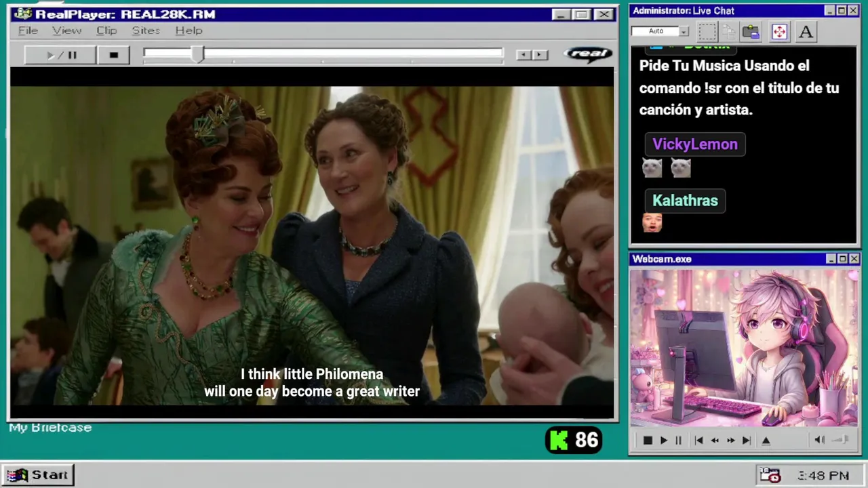
Task: Open Font settings with the A icon
Action: coord(806,32)
